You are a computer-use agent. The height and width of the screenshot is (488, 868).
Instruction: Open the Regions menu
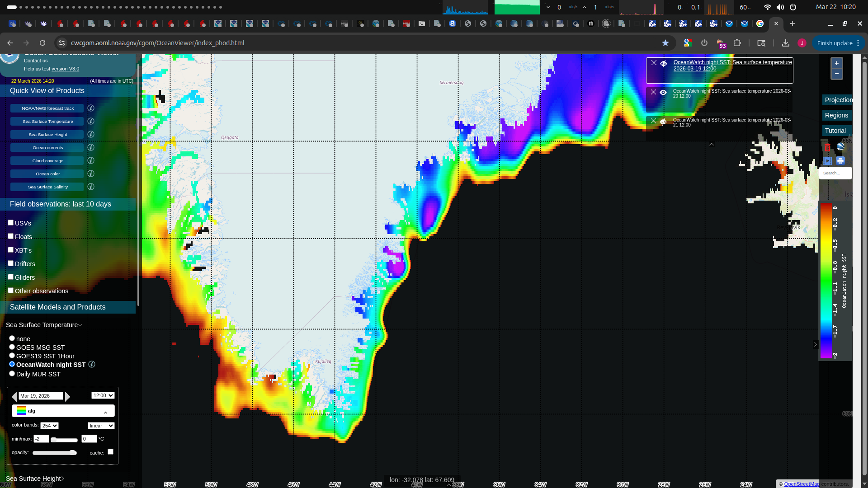(x=836, y=115)
